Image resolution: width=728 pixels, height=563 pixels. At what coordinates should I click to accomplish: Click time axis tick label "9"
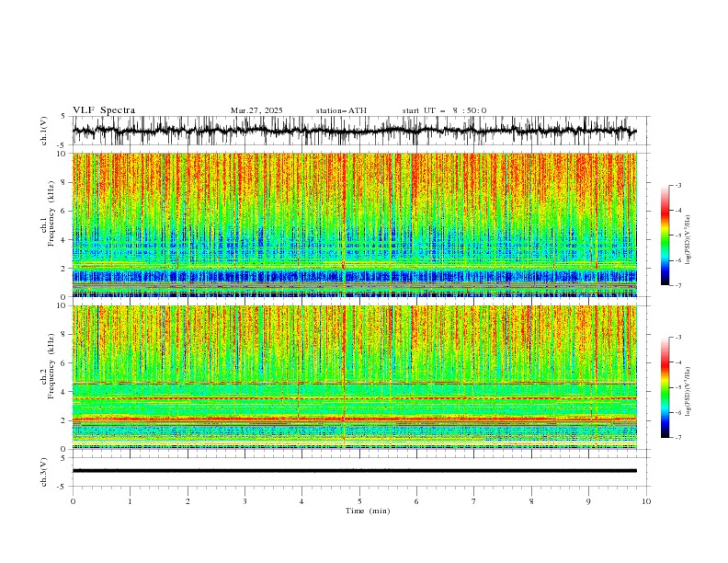[588, 501]
